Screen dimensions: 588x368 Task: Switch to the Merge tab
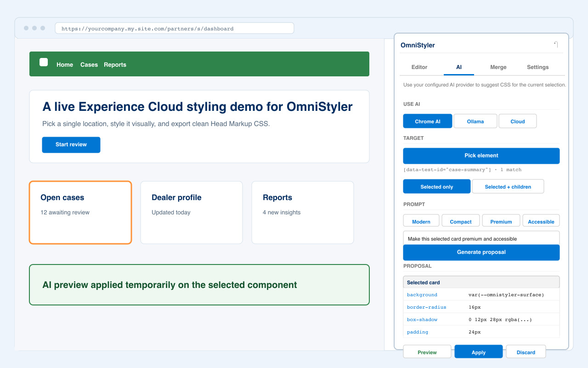[x=498, y=67]
